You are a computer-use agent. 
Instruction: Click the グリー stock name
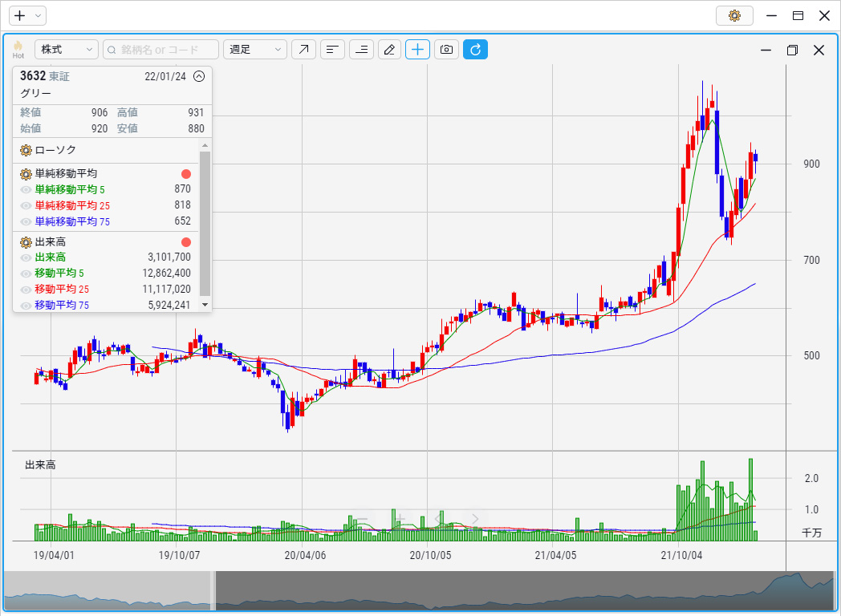tap(36, 93)
